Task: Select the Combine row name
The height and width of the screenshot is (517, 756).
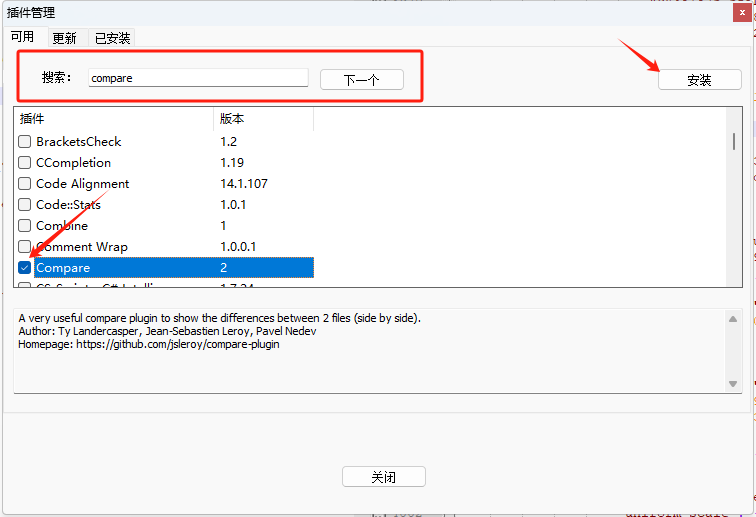Action: pyautogui.click(x=62, y=226)
